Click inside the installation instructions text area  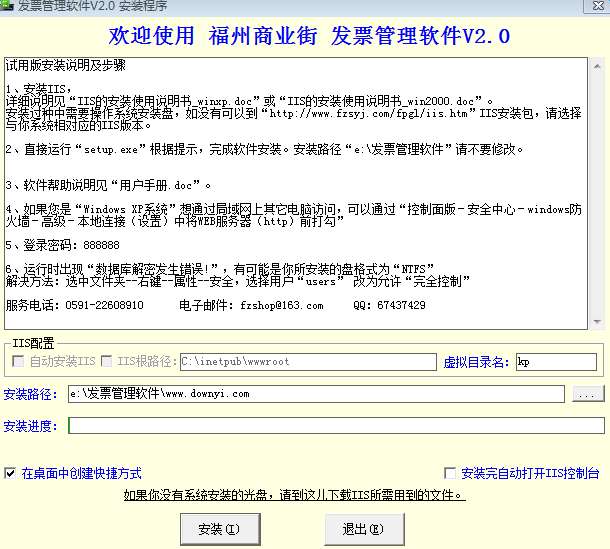[x=296, y=193]
